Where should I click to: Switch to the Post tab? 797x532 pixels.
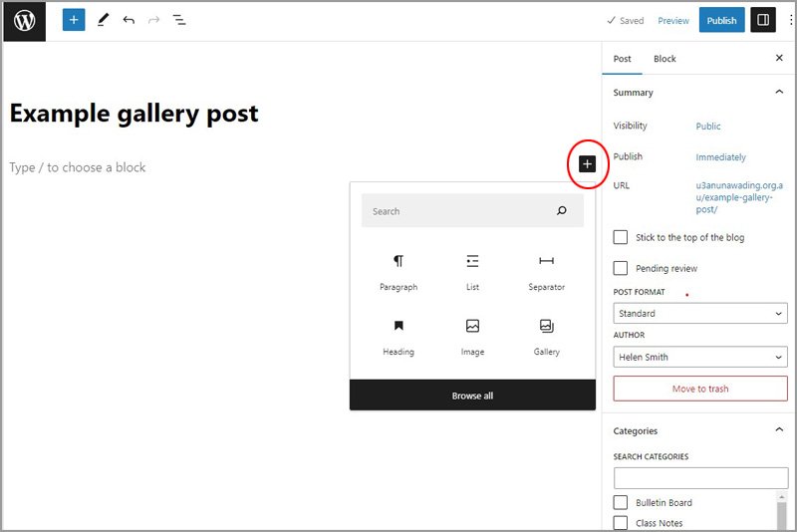[622, 59]
